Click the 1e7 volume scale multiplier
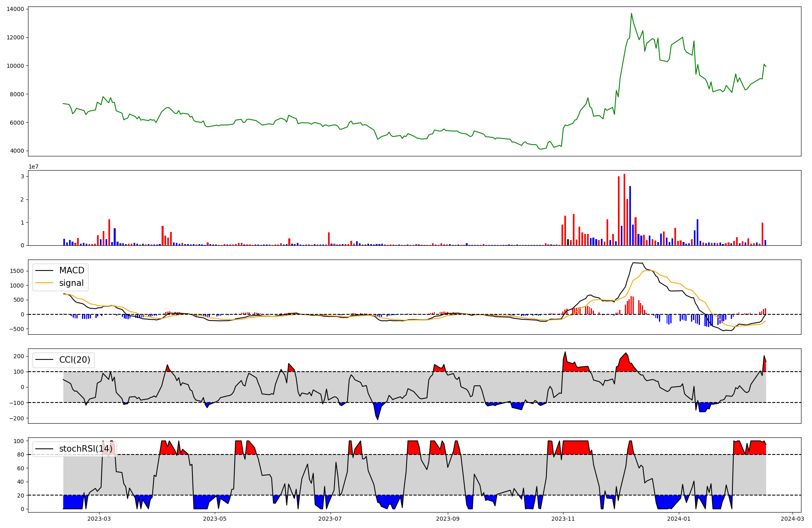This screenshot has height=528, width=812. (x=33, y=167)
